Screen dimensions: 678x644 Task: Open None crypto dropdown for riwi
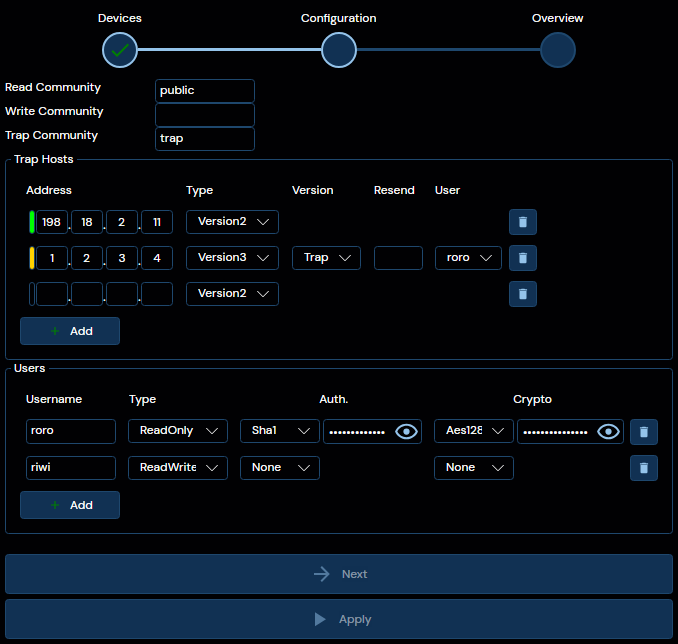(474, 468)
